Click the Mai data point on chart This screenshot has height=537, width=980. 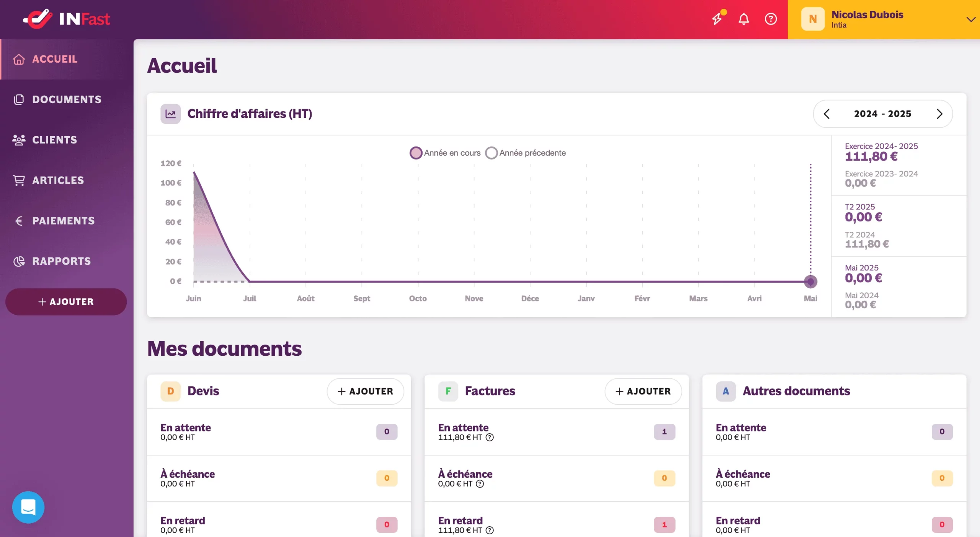[x=810, y=282]
